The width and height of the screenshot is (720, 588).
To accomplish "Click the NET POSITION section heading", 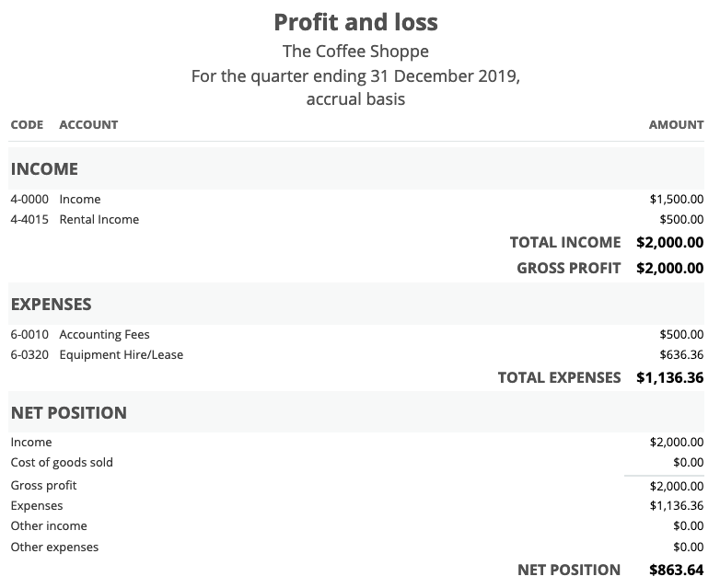I will pos(69,412).
